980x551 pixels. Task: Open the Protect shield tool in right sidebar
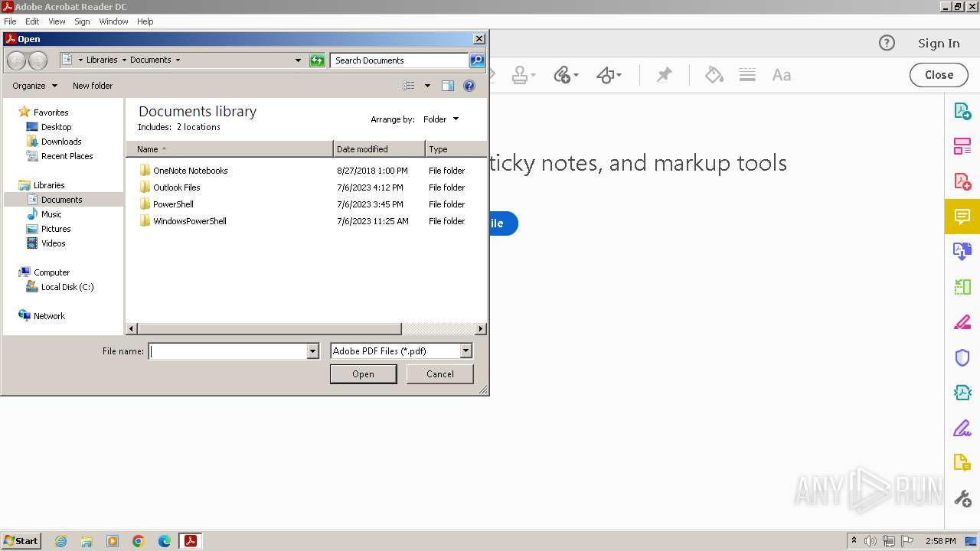click(x=962, y=357)
